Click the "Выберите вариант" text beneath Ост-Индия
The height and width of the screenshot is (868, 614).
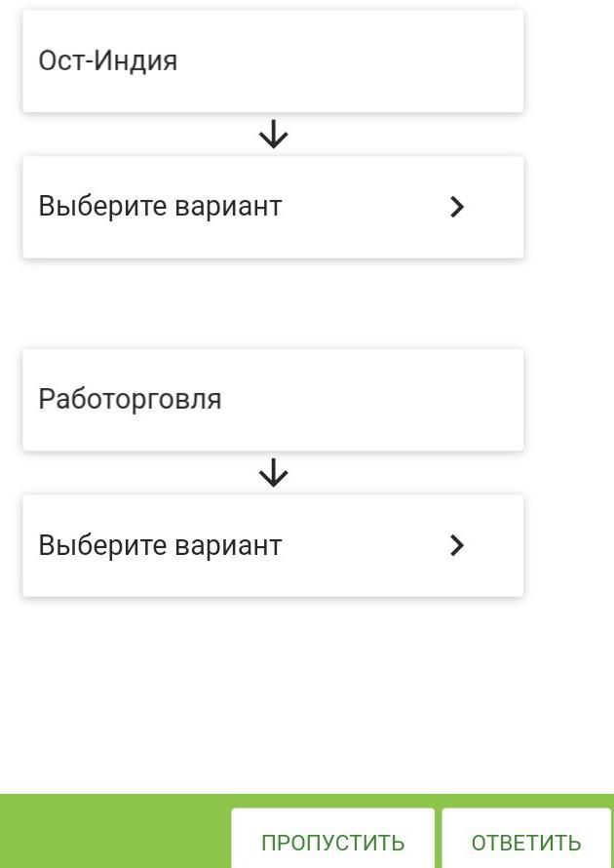click(160, 207)
